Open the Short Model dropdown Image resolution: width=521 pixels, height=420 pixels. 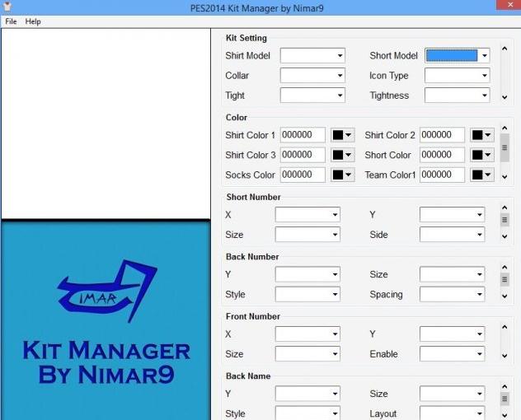pyautogui.click(x=457, y=56)
